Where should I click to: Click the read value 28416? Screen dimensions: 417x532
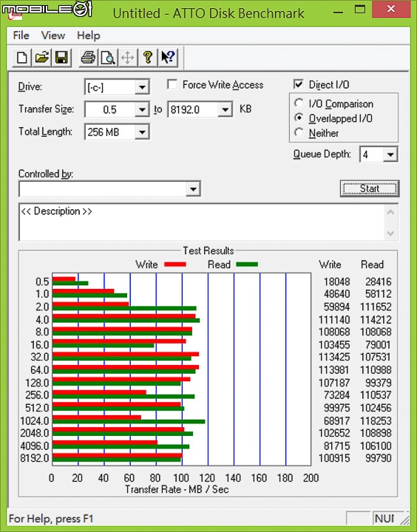pyautogui.click(x=379, y=282)
